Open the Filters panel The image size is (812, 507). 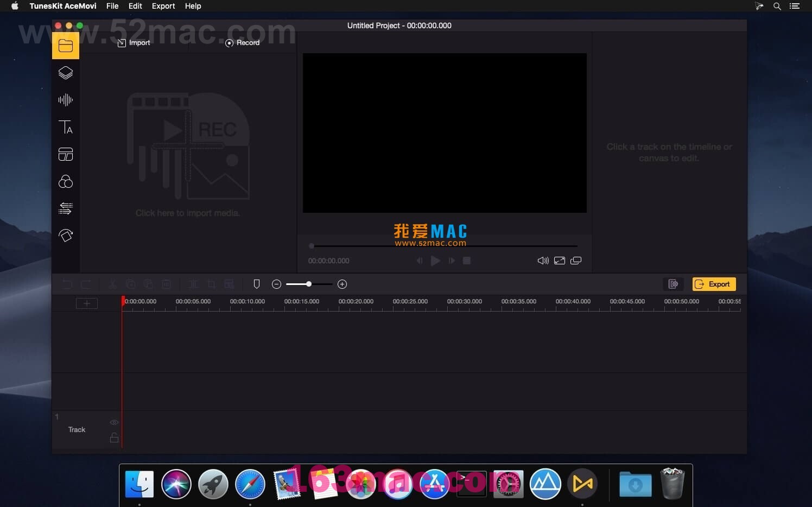point(66,181)
